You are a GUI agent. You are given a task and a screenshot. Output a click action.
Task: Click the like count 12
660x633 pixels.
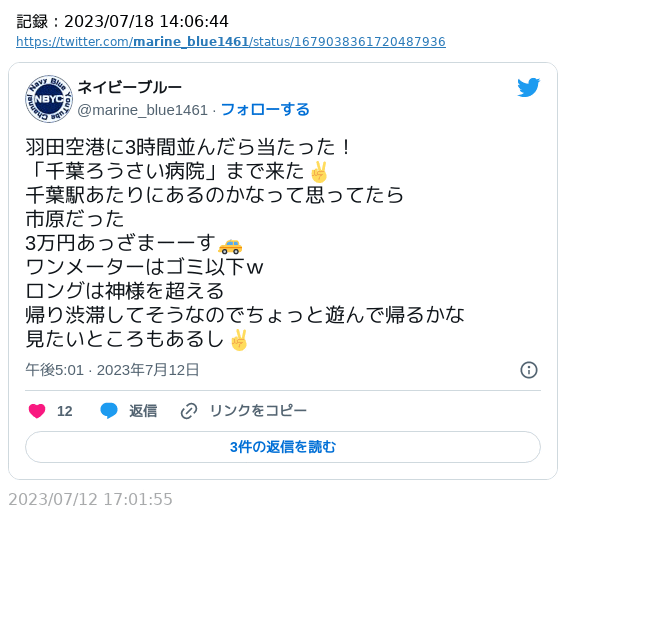point(64,411)
